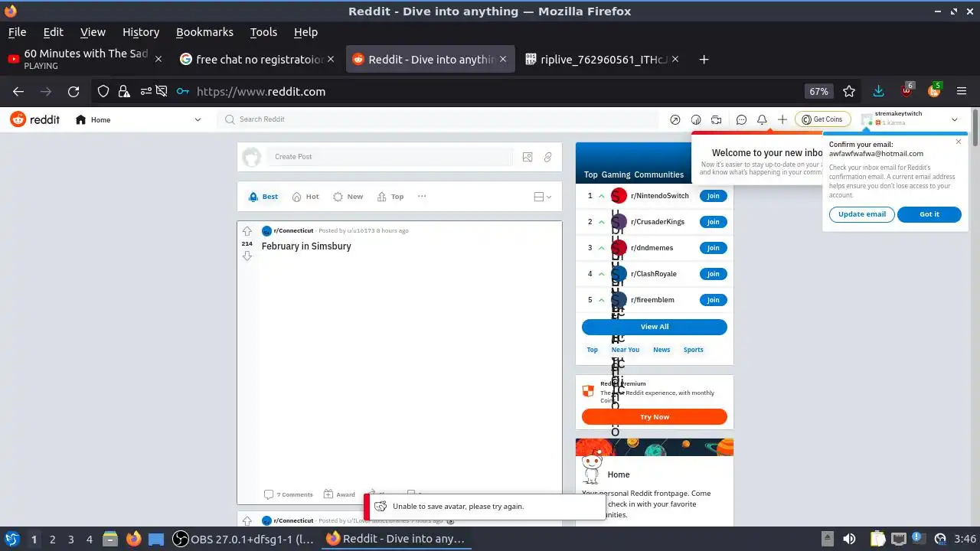The image size is (980, 551).
Task: Click Update email in the confirm popup
Action: point(862,214)
